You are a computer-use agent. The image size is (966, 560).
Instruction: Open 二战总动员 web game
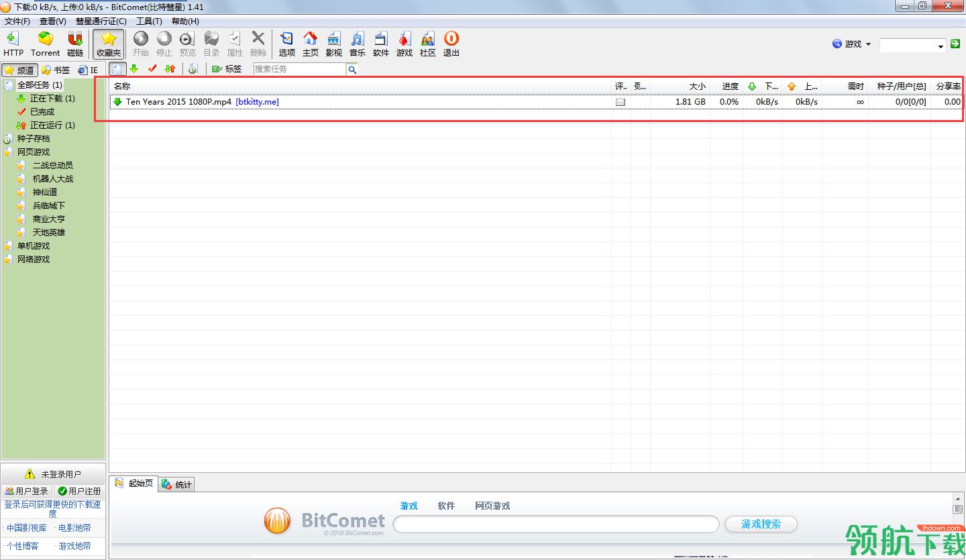pyautogui.click(x=53, y=166)
